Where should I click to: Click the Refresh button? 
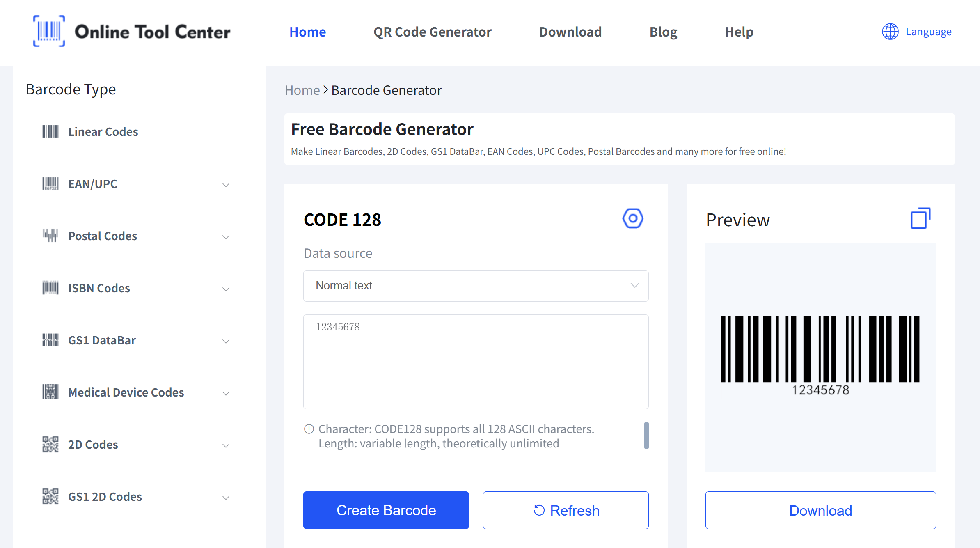point(566,510)
